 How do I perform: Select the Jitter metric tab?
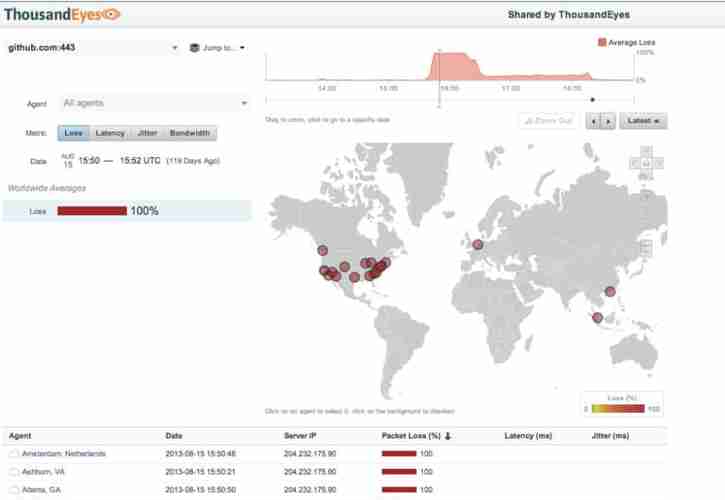click(147, 133)
